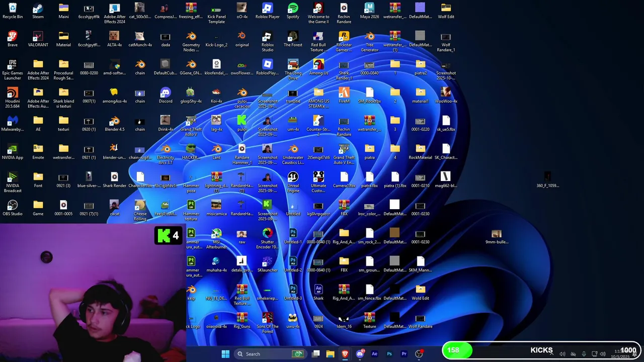Viewport: 644px width, 362px height.
Task: Launch OBS Studio from desktop
Action: pyautogui.click(x=13, y=208)
